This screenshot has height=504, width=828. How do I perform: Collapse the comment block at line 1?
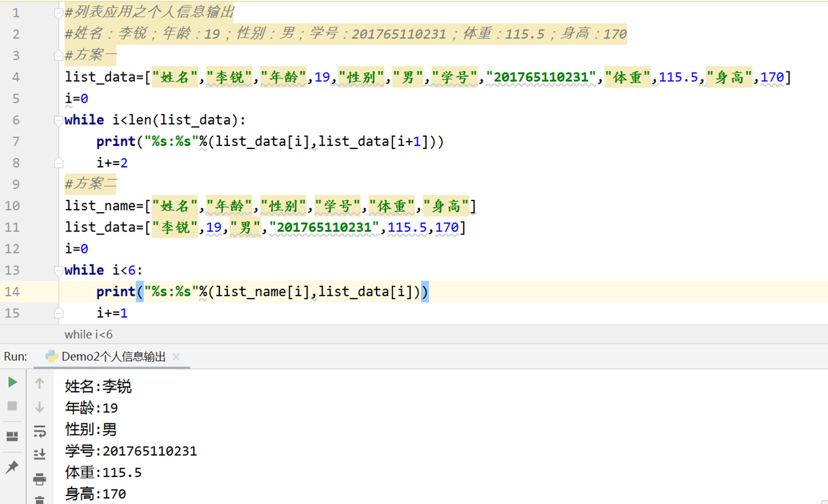point(59,13)
